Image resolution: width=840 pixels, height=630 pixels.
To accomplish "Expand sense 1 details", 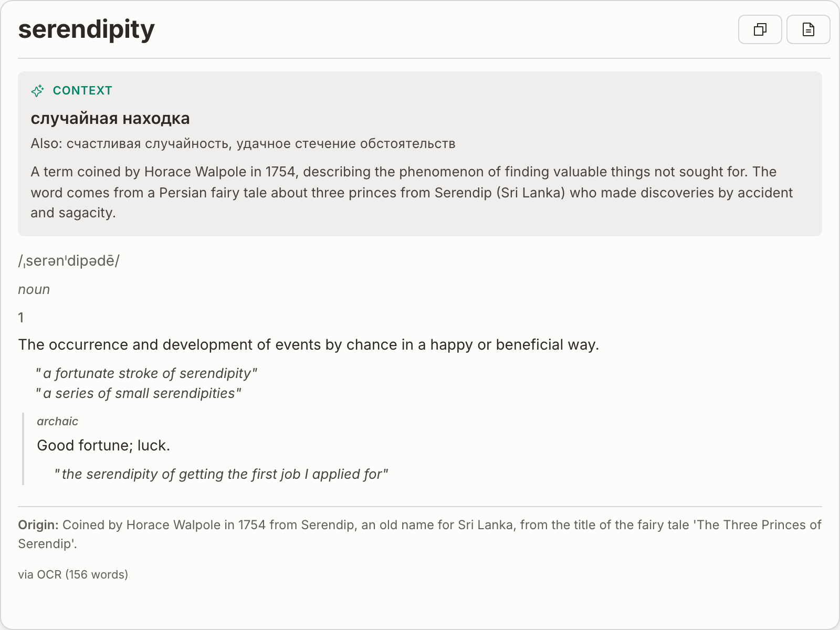I will click(x=20, y=317).
